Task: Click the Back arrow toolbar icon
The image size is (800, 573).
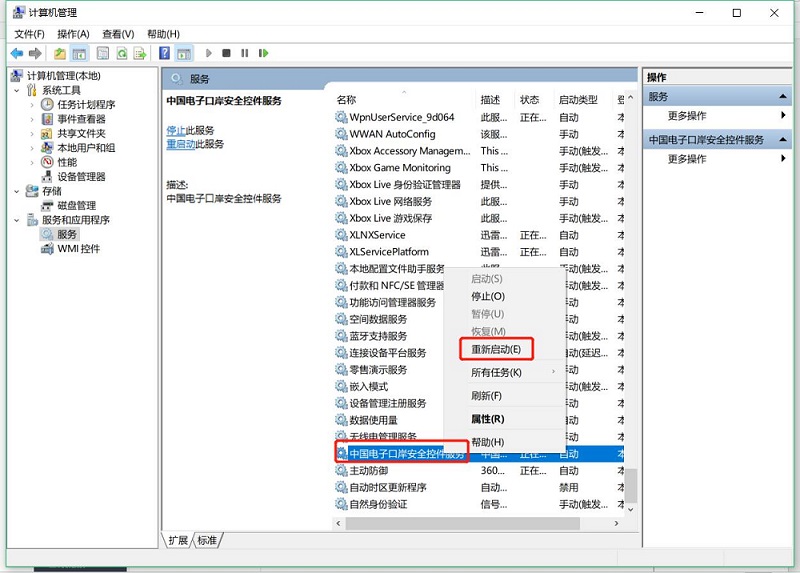Action: [17, 53]
